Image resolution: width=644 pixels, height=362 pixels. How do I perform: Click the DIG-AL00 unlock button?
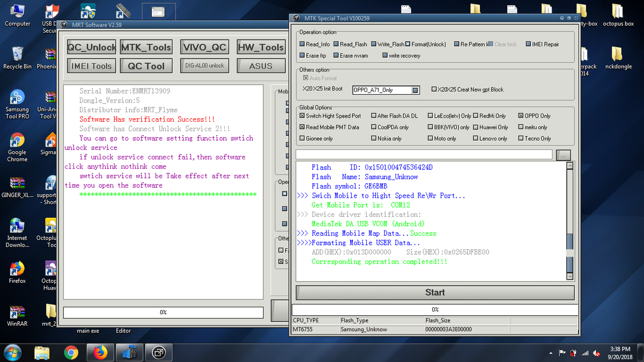click(204, 66)
